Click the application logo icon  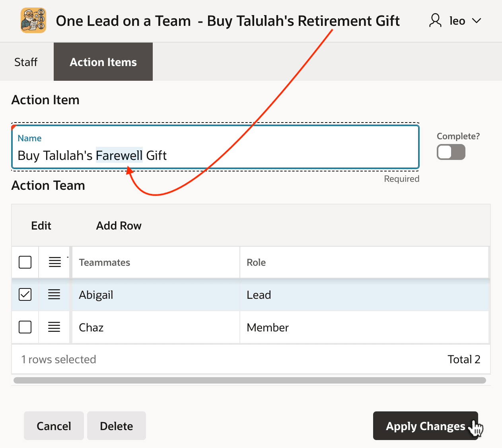pyautogui.click(x=33, y=20)
